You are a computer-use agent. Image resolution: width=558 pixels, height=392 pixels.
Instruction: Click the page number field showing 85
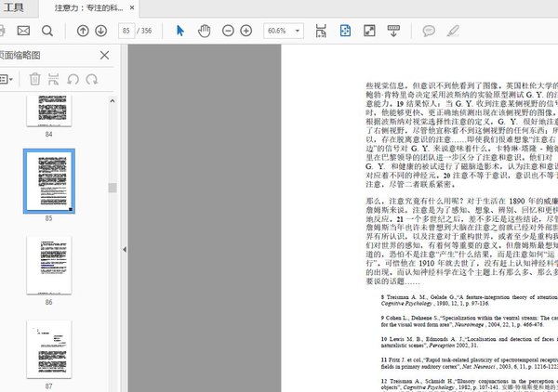click(126, 31)
